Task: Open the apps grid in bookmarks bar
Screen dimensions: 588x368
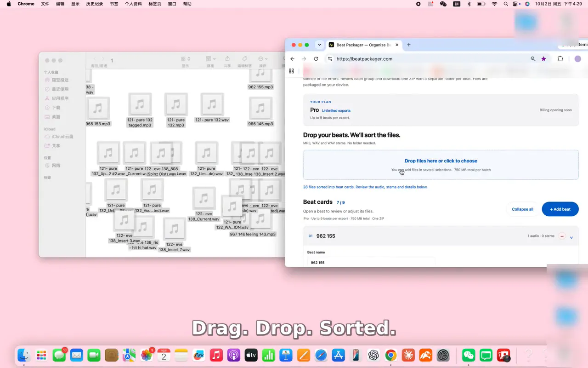Action: click(x=291, y=71)
